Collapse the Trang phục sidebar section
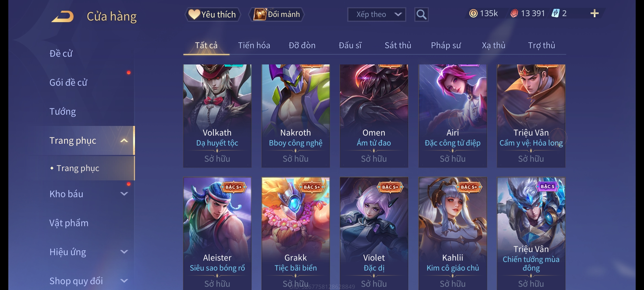 [124, 140]
